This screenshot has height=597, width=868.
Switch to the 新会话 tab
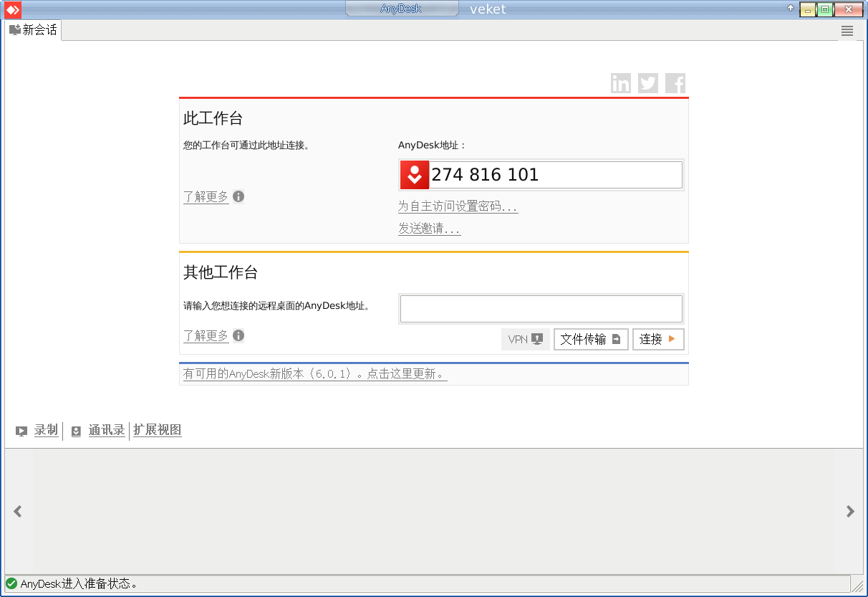33,30
